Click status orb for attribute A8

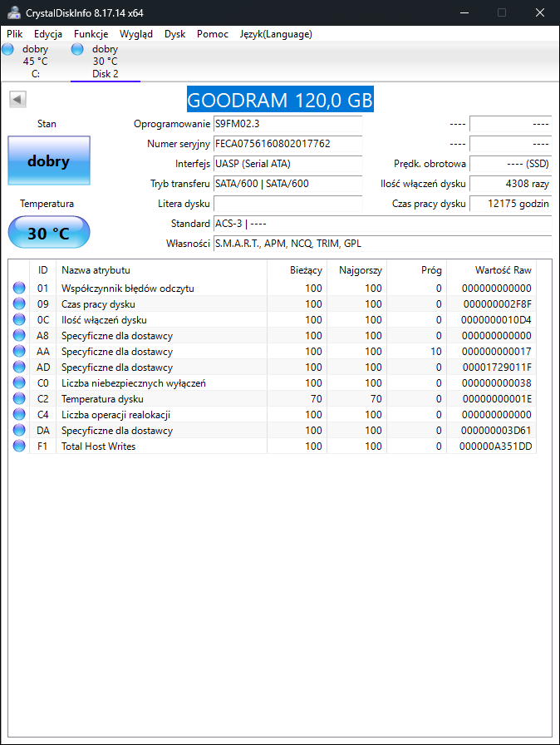pos(19,335)
